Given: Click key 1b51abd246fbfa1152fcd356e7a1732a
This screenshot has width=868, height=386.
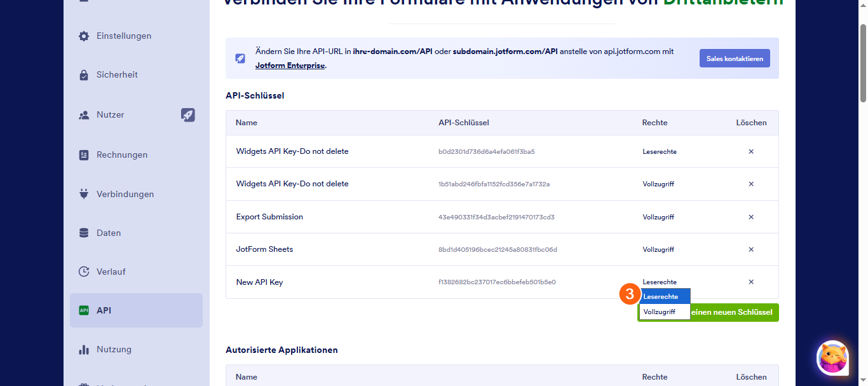Looking at the screenshot, I should pyautogui.click(x=494, y=184).
